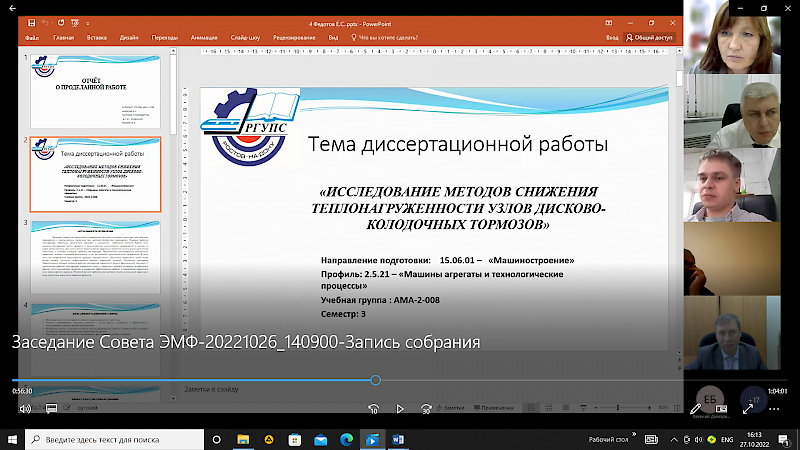Click the Windows taskbar search box
The height and width of the screenshot is (450, 800).
point(120,439)
